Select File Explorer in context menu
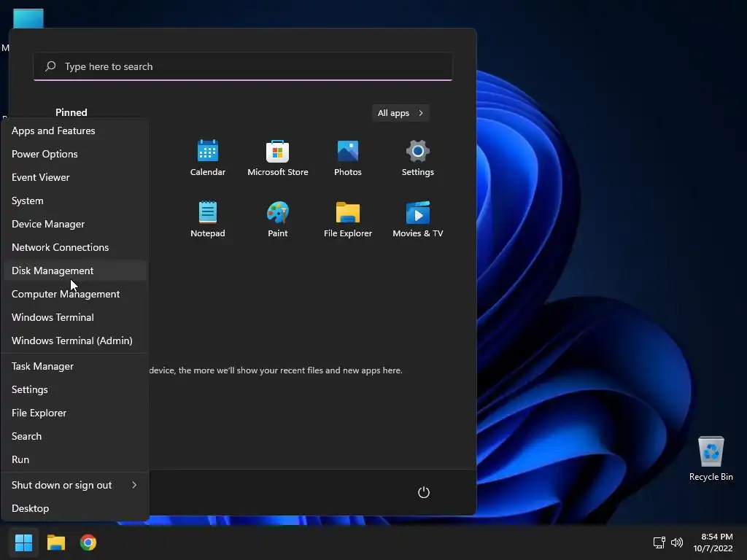Image resolution: width=747 pixels, height=560 pixels. [x=75, y=413]
